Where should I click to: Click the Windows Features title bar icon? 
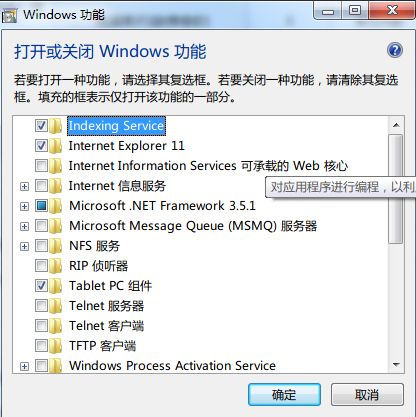pos(9,16)
